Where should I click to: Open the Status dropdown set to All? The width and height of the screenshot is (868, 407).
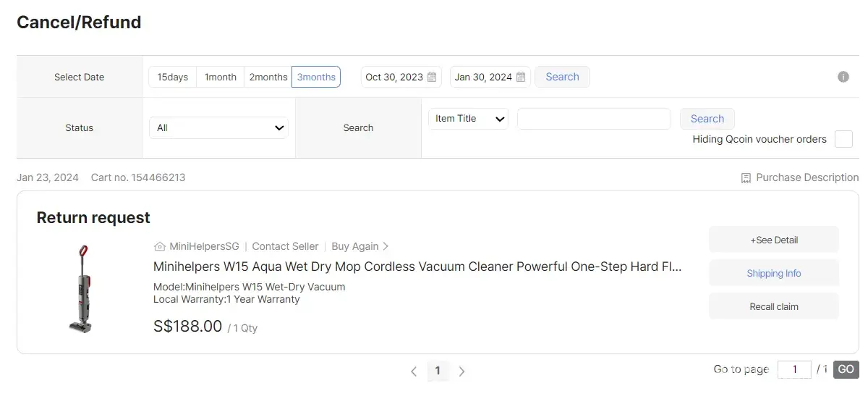click(218, 128)
